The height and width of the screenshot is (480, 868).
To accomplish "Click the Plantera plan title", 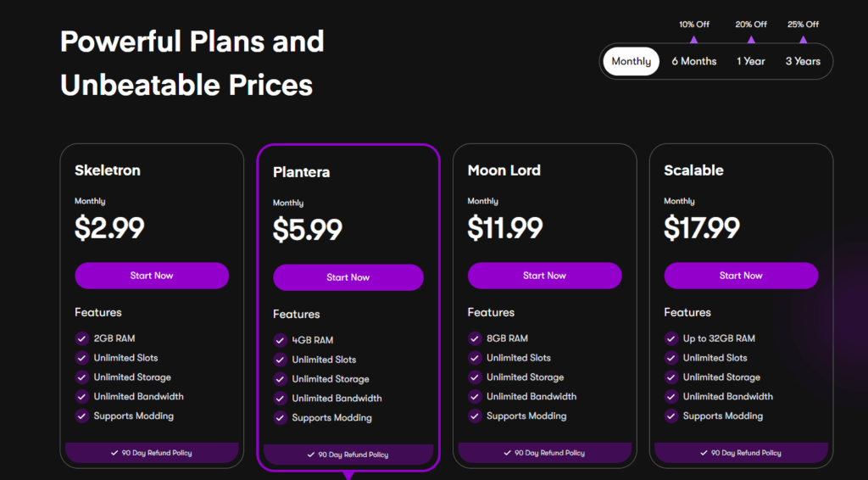I will (301, 172).
